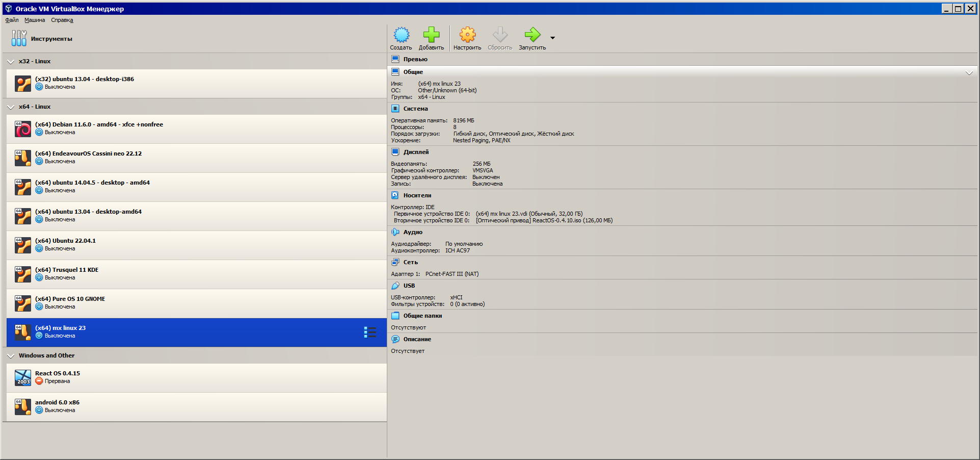Screen dimensions: 980x460
Task: Open the Носители section header link
Action: (417, 195)
